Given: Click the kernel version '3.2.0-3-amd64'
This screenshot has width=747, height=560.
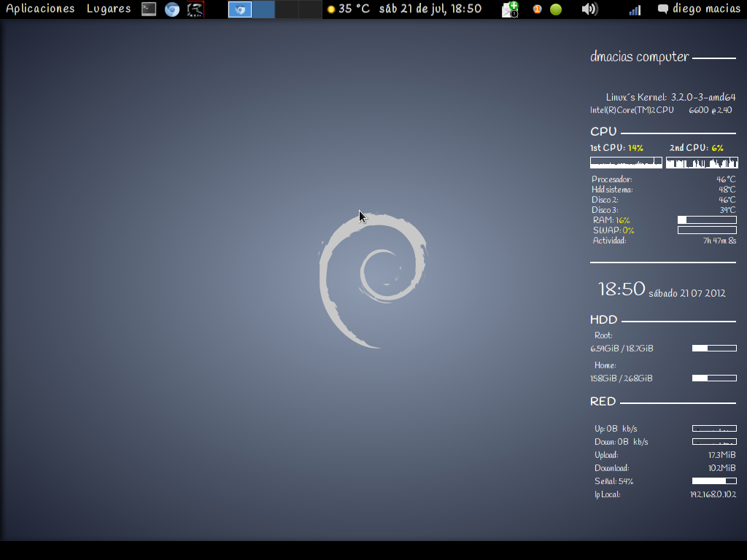Looking at the screenshot, I should [703, 97].
